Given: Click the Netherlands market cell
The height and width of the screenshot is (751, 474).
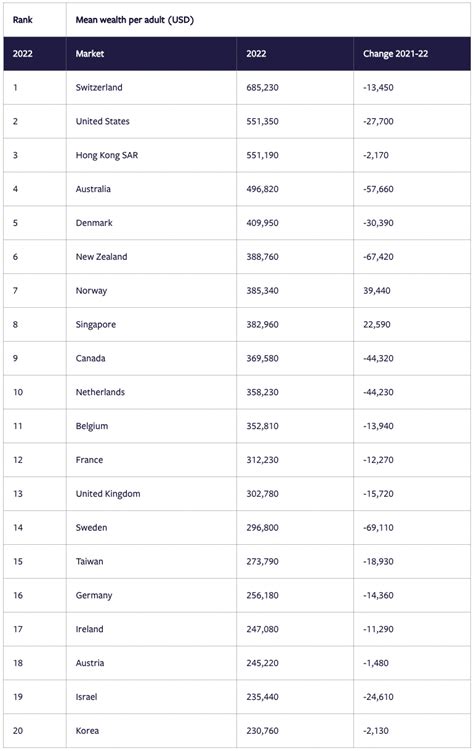Looking at the screenshot, I should click(100, 392).
